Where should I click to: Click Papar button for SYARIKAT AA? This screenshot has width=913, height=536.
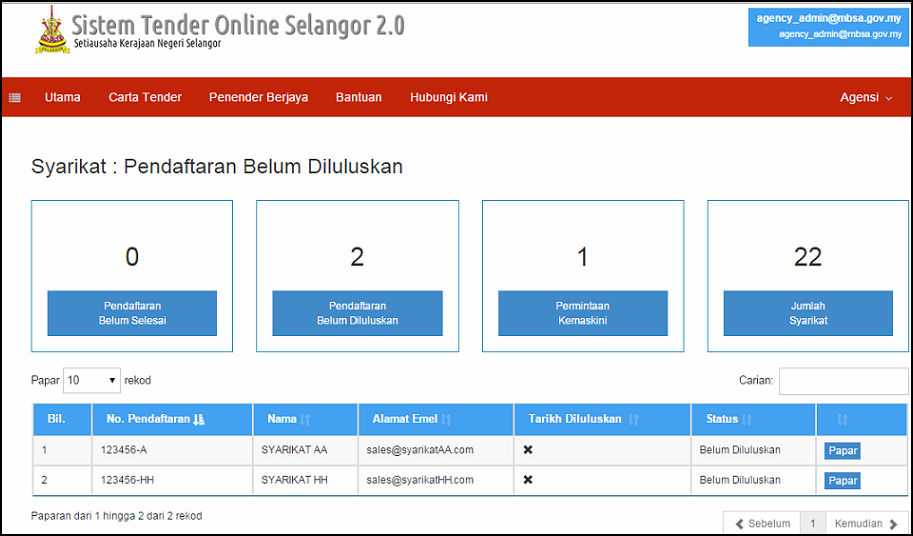(x=842, y=451)
